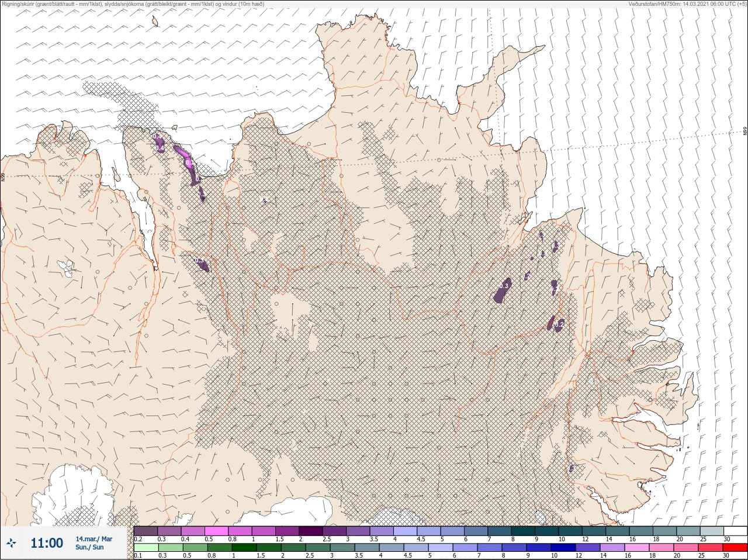Click the 11:00 forecast time display
The width and height of the screenshot is (748, 560).
(x=47, y=543)
